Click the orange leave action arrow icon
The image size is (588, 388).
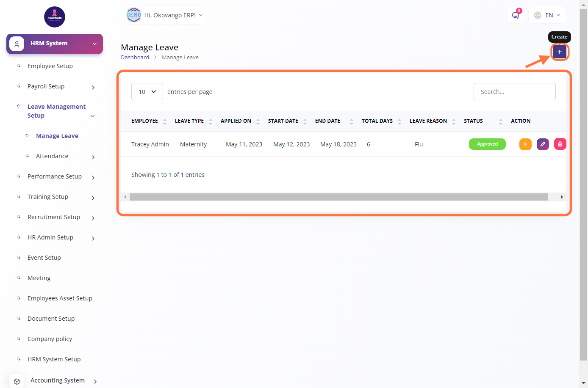(525, 144)
